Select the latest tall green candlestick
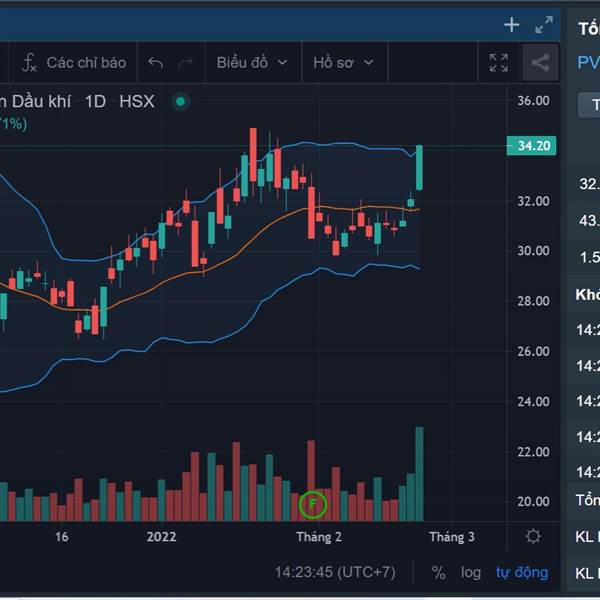600x600 pixels. coord(419,167)
